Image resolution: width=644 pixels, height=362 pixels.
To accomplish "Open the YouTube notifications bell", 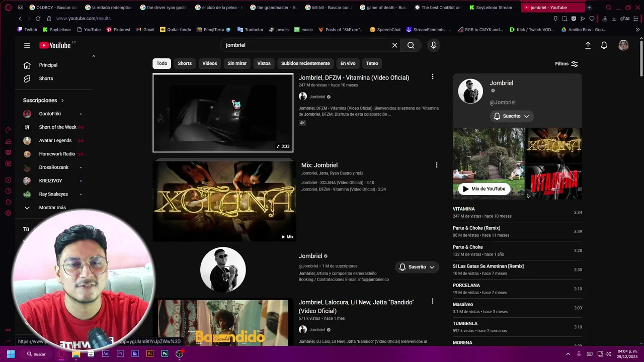I will pos(604,45).
